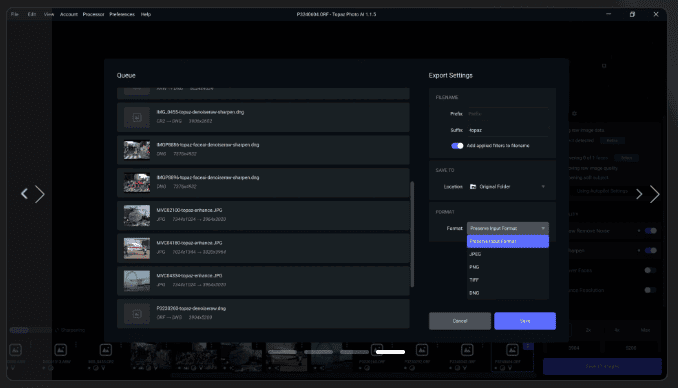Image resolution: width=678 pixels, height=388 pixels.
Task: Select P3240042.ORF filmstrip thumbnail icon
Action: (467, 350)
